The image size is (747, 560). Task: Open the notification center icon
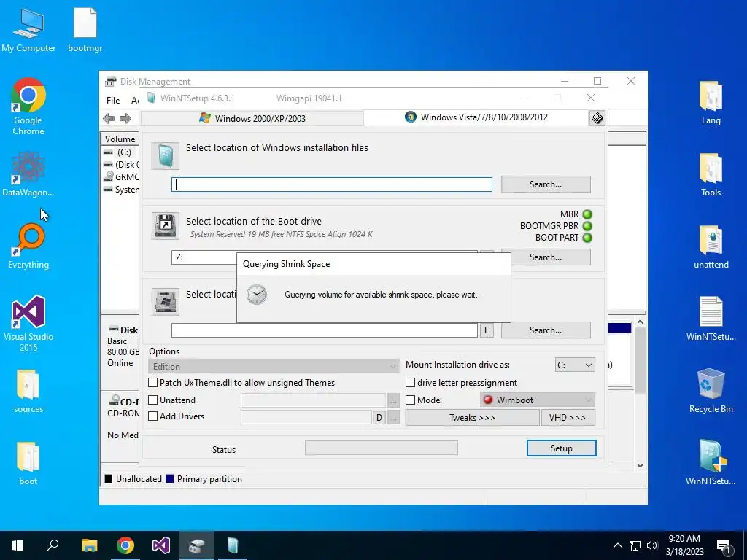(x=724, y=545)
